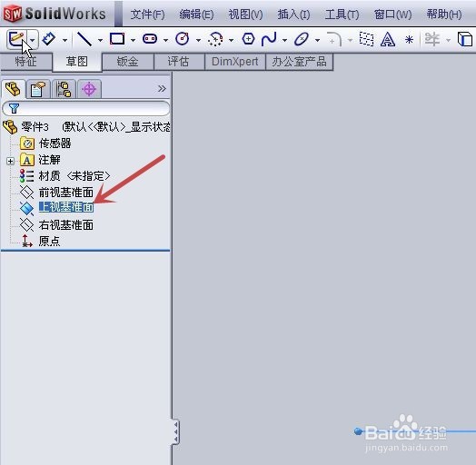Select the Spline tool
Viewport: 476px width, 465px height.
click(x=269, y=39)
